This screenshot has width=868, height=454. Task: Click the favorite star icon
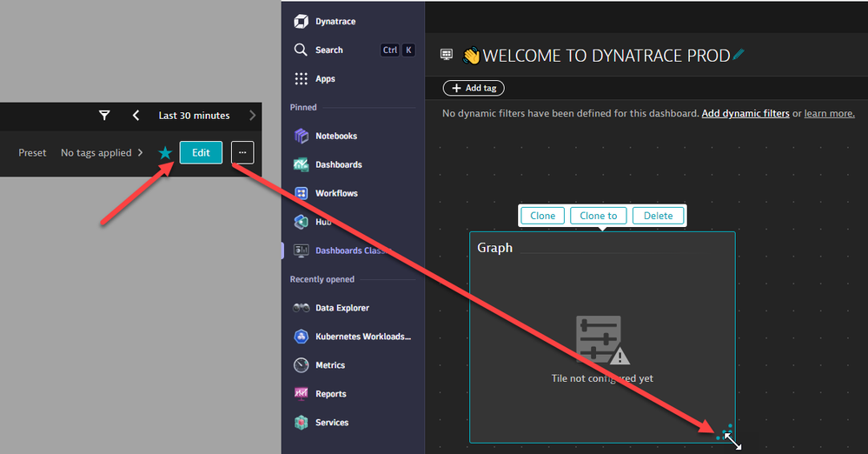pos(165,152)
